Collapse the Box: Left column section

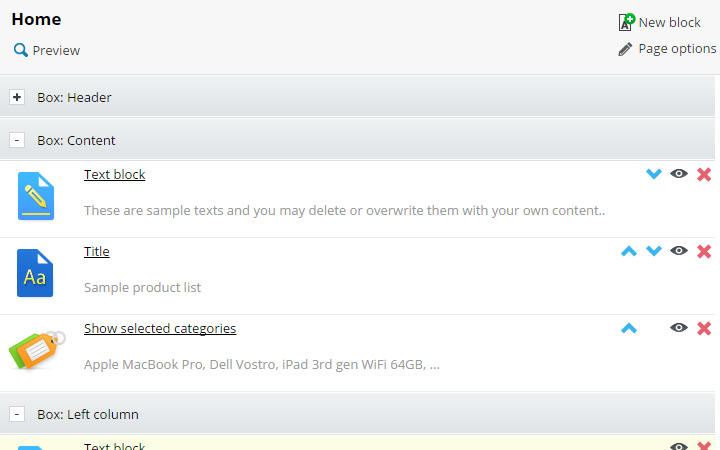(17, 414)
